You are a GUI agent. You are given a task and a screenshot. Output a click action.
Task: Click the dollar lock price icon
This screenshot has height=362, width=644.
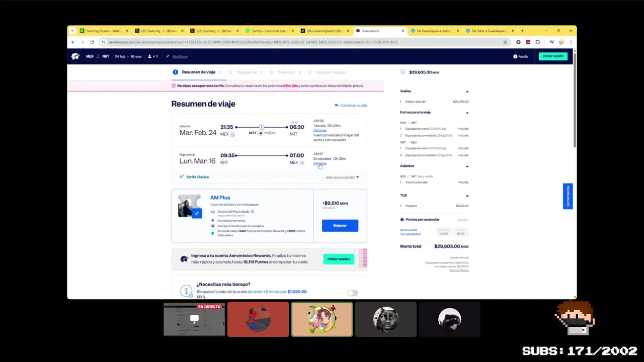(186, 291)
